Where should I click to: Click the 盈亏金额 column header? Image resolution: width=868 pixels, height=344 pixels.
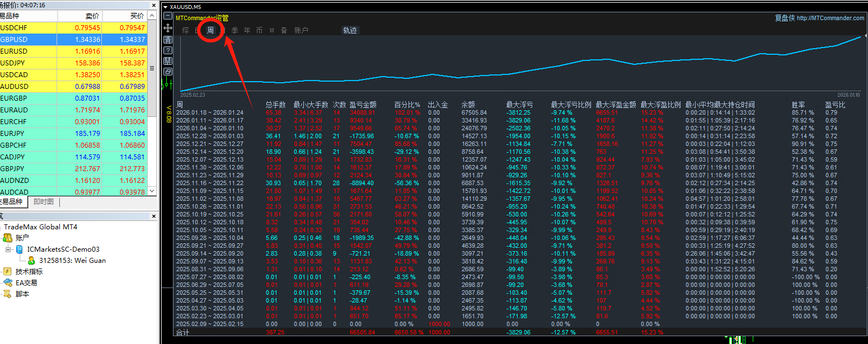tap(363, 105)
